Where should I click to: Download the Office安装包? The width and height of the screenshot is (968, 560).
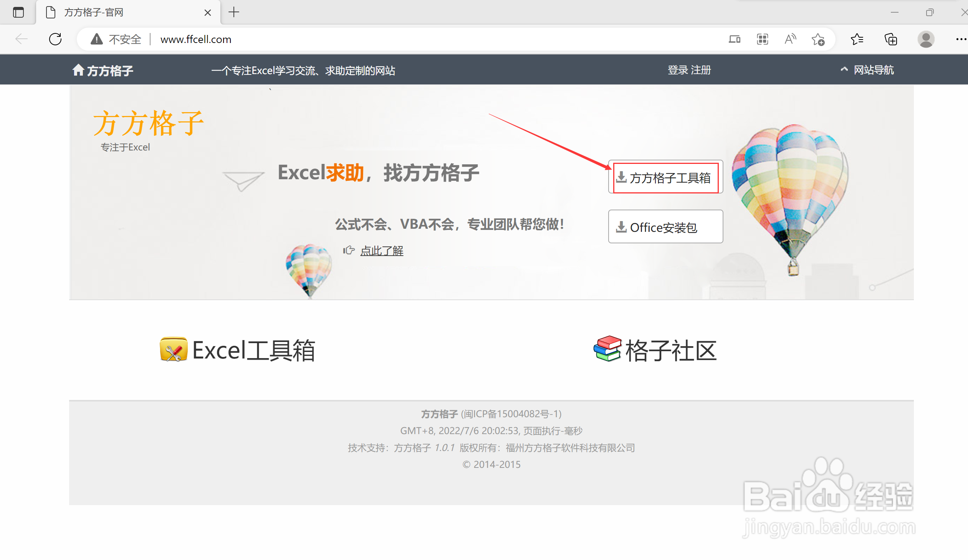pos(665,226)
